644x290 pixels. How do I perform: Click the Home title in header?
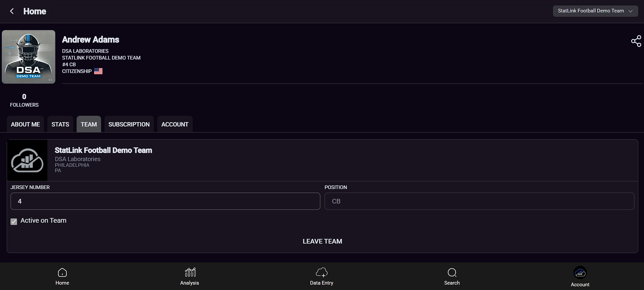[x=35, y=11]
